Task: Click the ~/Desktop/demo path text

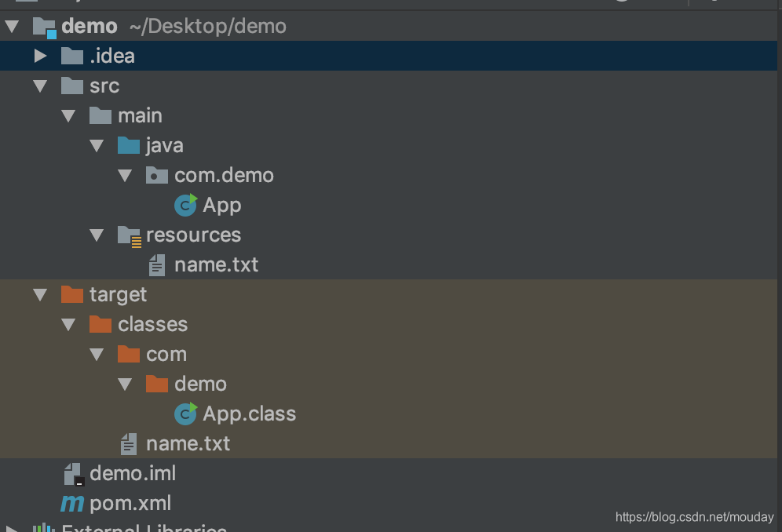Action: tap(208, 26)
